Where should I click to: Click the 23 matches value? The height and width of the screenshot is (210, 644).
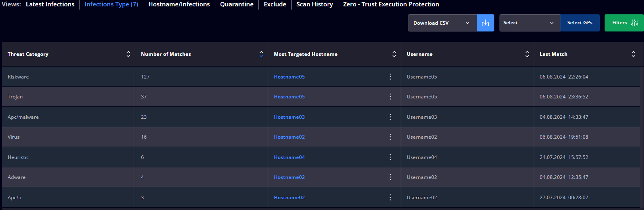point(144,117)
